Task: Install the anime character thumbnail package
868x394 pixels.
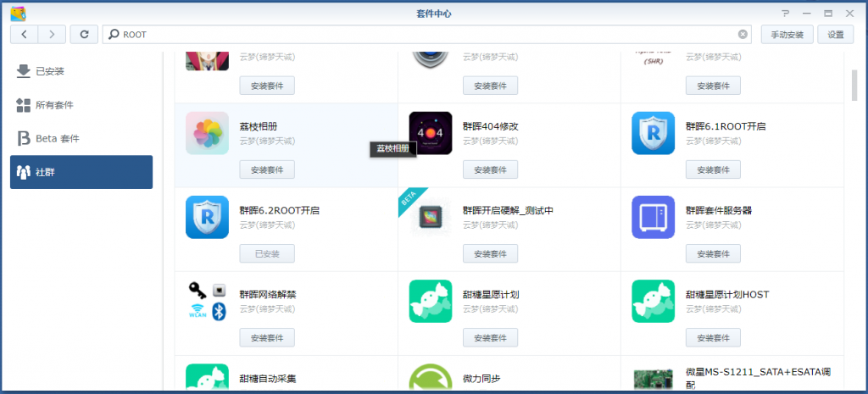Action: (267, 86)
